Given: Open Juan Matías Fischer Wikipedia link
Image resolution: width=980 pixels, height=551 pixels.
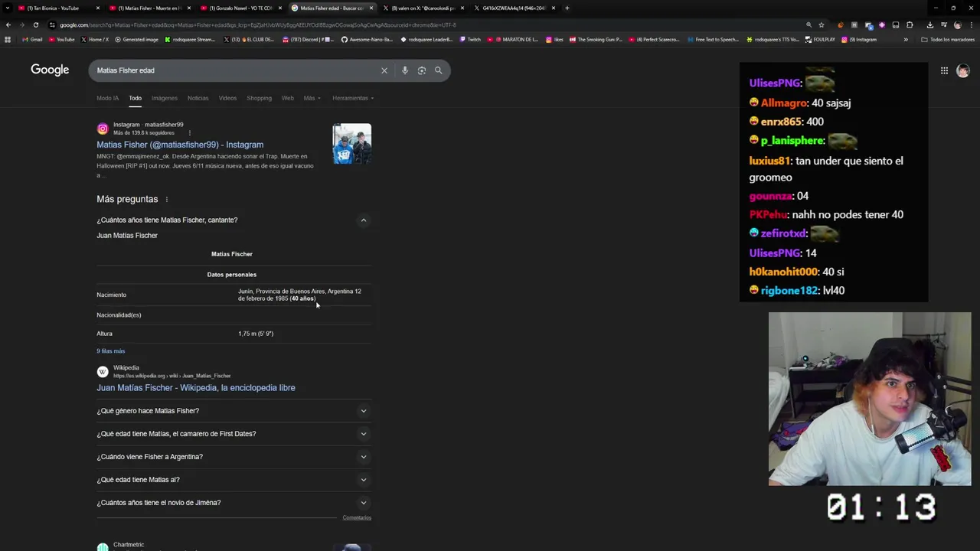Looking at the screenshot, I should tap(195, 388).
